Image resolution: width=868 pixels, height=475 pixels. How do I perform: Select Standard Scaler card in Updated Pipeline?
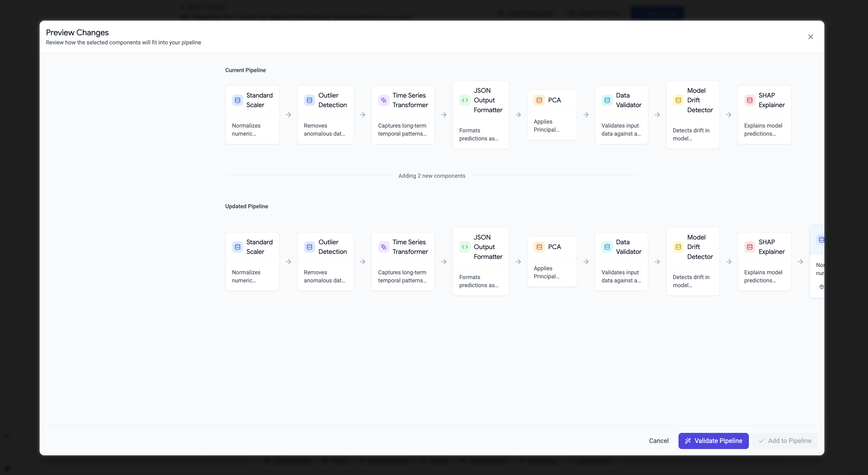coord(252,261)
